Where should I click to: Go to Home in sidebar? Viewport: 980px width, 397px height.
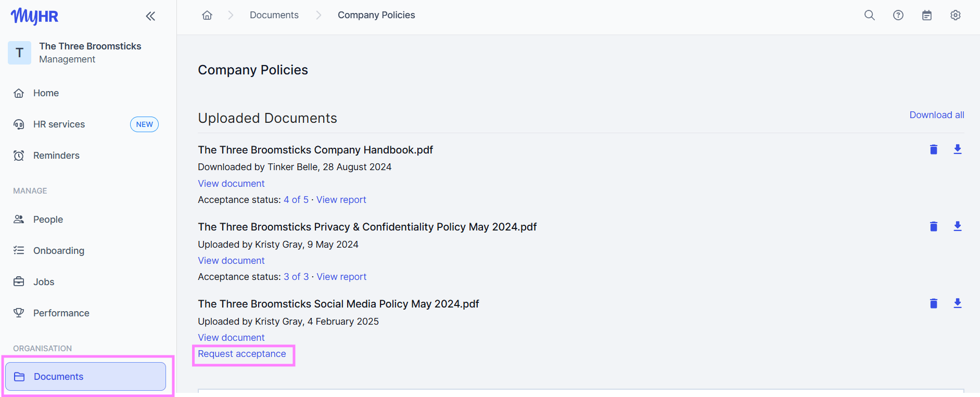point(46,93)
